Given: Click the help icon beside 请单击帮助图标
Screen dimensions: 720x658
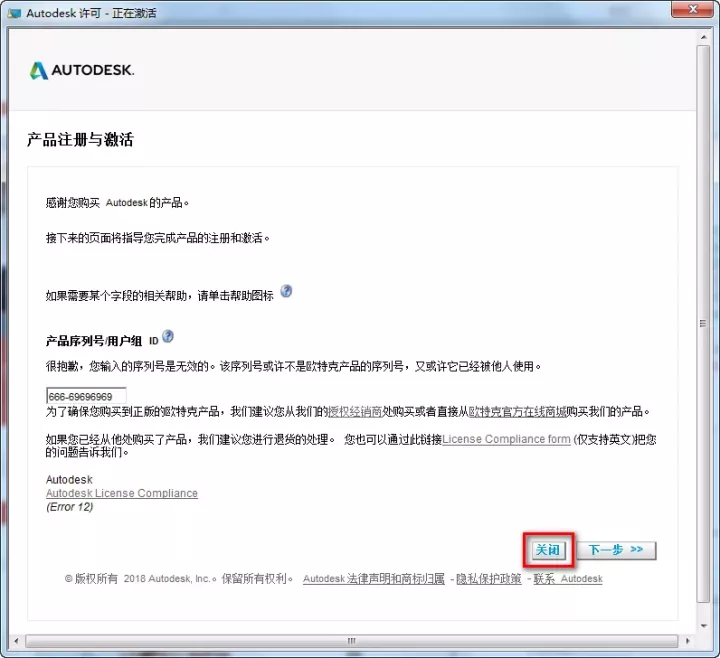Looking at the screenshot, I should point(286,292).
